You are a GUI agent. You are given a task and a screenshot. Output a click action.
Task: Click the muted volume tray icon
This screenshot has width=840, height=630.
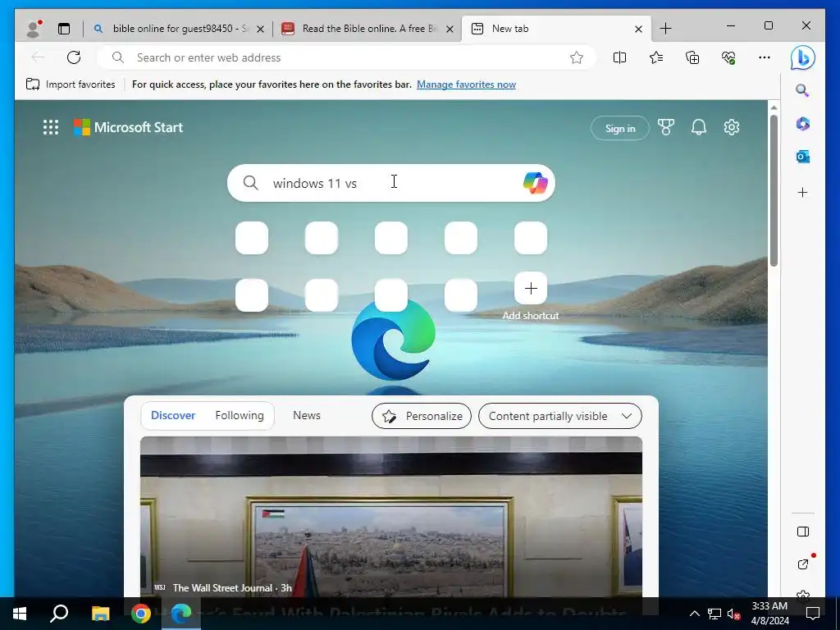734,614
